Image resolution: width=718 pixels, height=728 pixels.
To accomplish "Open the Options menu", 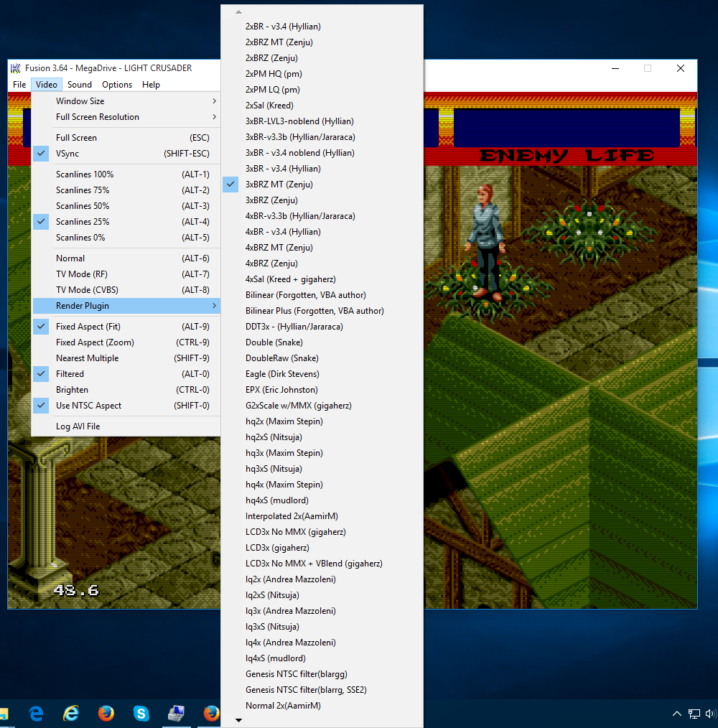I will point(117,85).
